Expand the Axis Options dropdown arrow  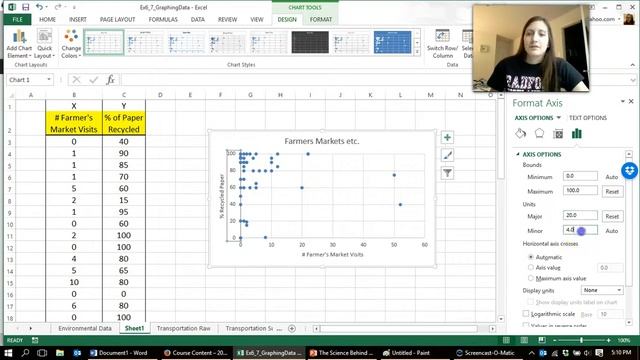(x=559, y=118)
